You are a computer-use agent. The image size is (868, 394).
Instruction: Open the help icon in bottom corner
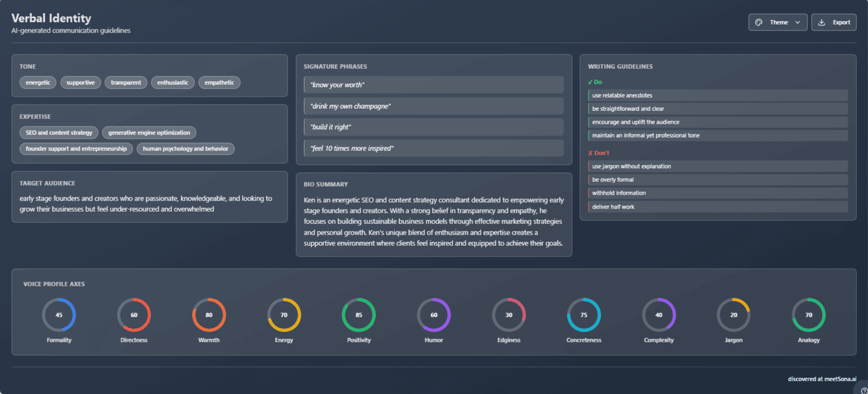(863, 391)
